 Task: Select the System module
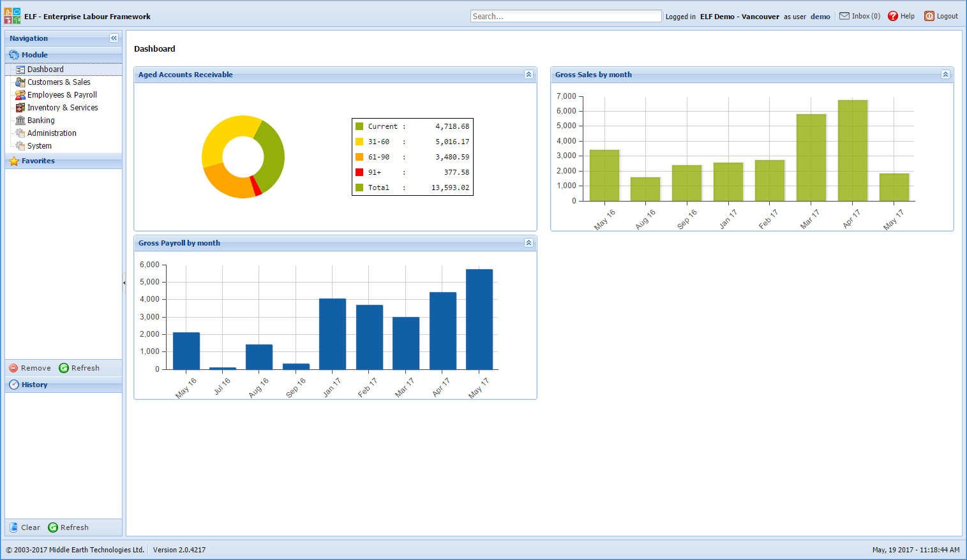(40, 145)
